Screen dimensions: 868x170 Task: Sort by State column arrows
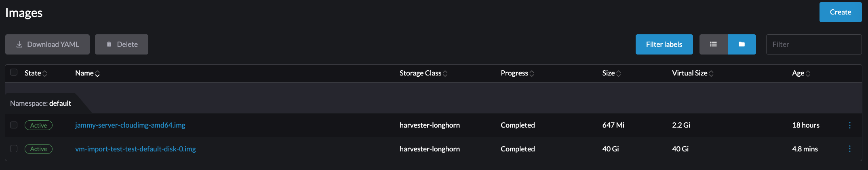click(45, 73)
